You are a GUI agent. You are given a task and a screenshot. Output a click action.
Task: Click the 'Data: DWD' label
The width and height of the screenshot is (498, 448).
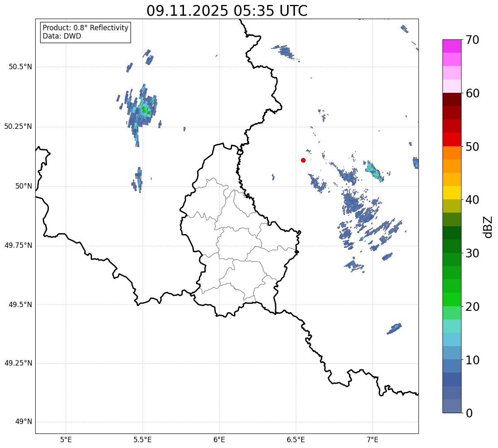62,36
